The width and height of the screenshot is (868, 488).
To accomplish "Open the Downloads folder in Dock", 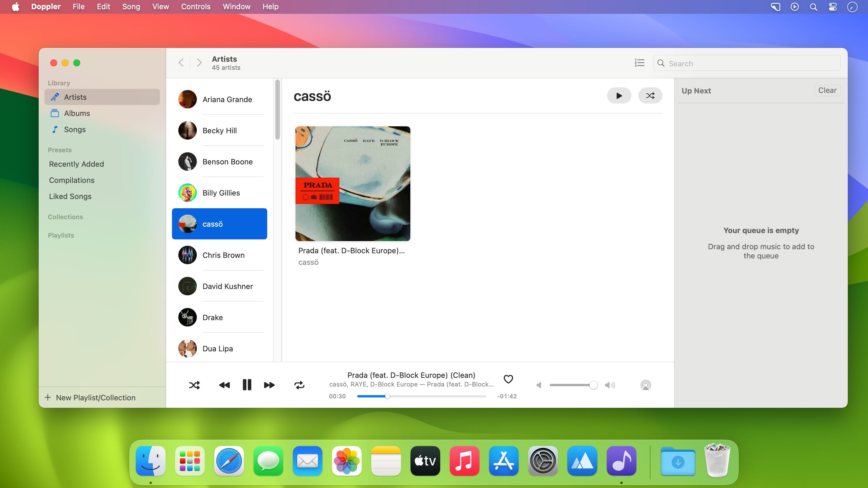I will [678, 461].
